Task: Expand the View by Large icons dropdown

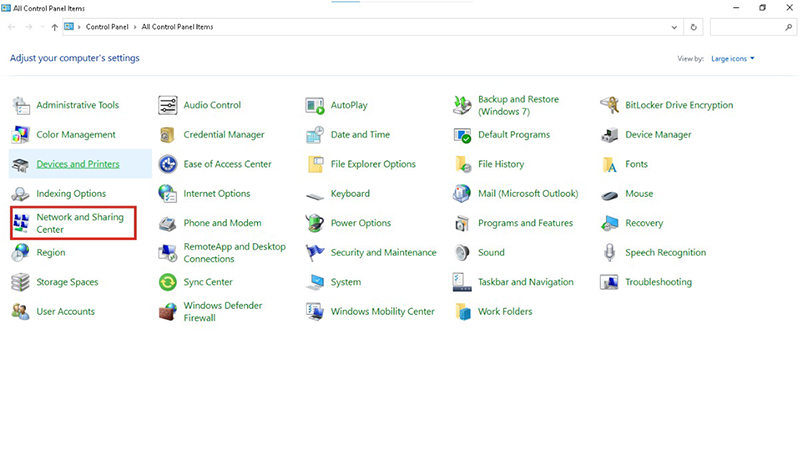Action: (733, 59)
